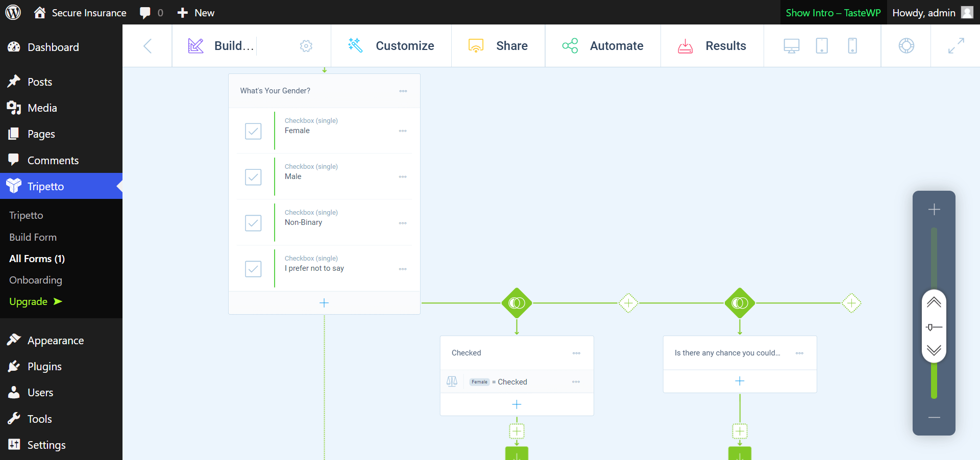Click the Upgrade link
The width and height of the screenshot is (980, 460).
coord(35,301)
